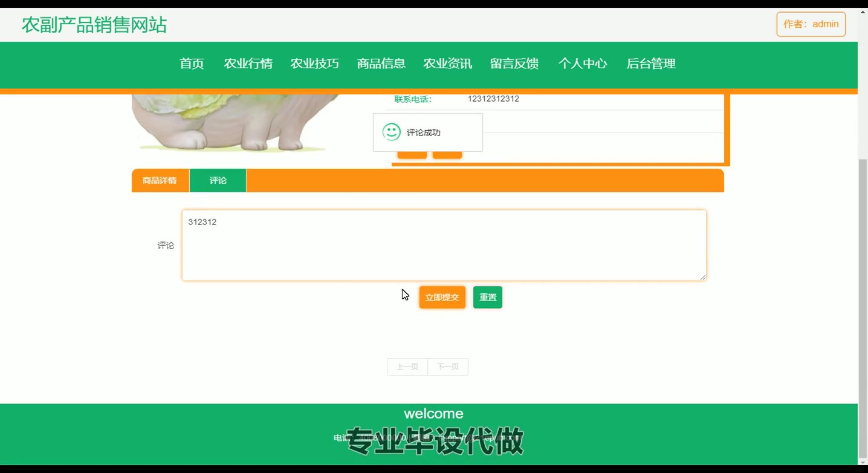The height and width of the screenshot is (473, 868).
Task: Click the page's vertical scrollbar
Action: (x=863, y=308)
